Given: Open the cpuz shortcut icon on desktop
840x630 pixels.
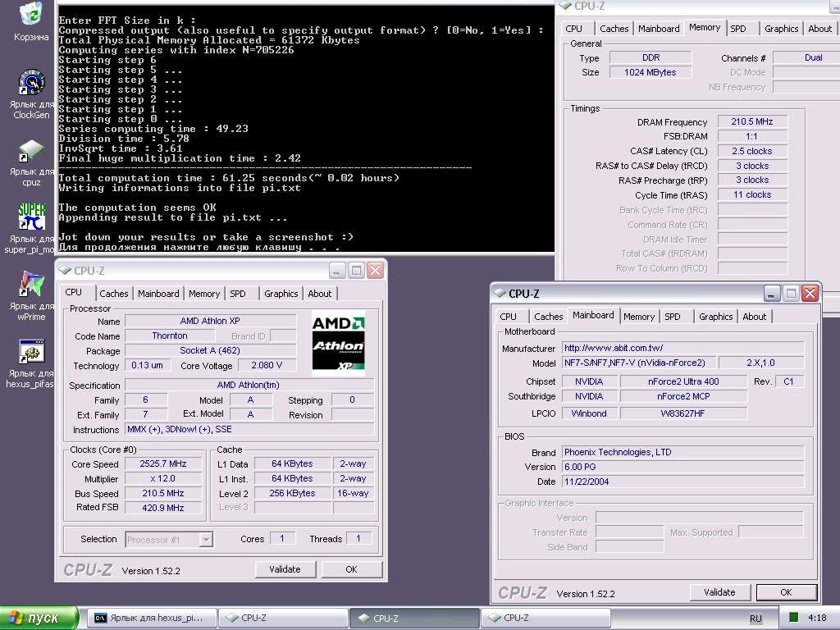Looking at the screenshot, I should pyautogui.click(x=31, y=150).
